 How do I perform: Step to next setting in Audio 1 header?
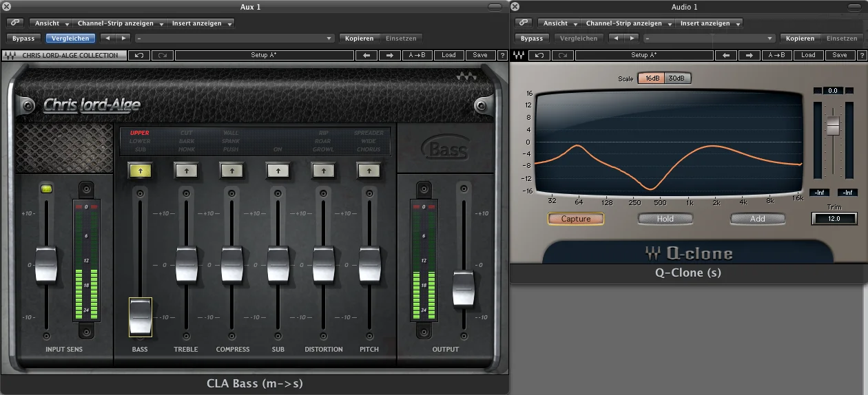[x=631, y=39]
